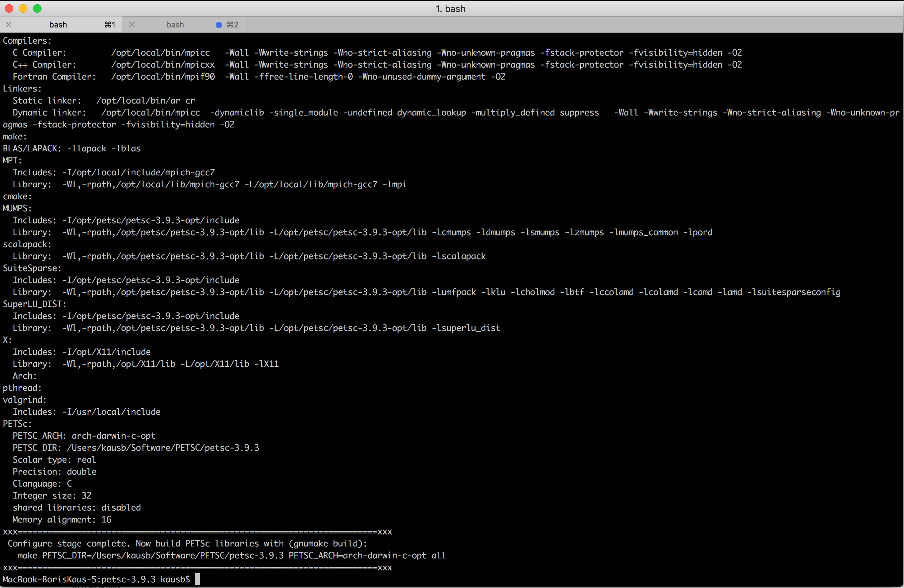Click the 'Compilers:' heading line

tap(27, 40)
